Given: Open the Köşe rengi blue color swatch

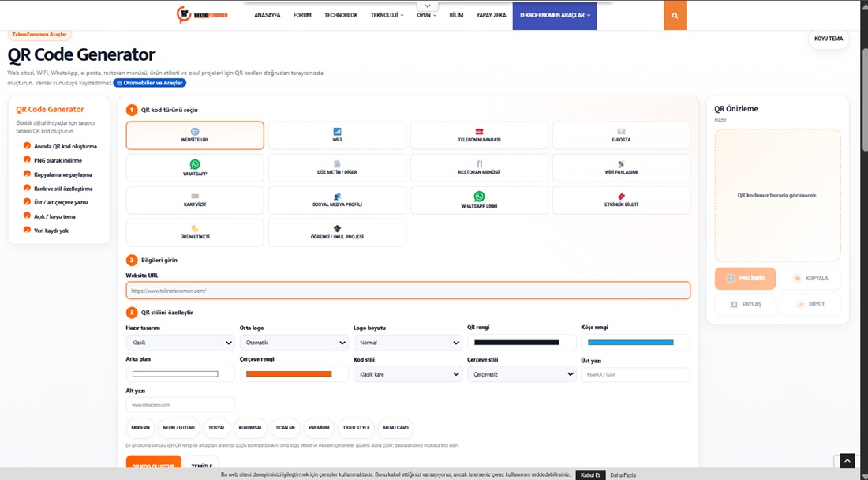Looking at the screenshot, I should pos(630,343).
